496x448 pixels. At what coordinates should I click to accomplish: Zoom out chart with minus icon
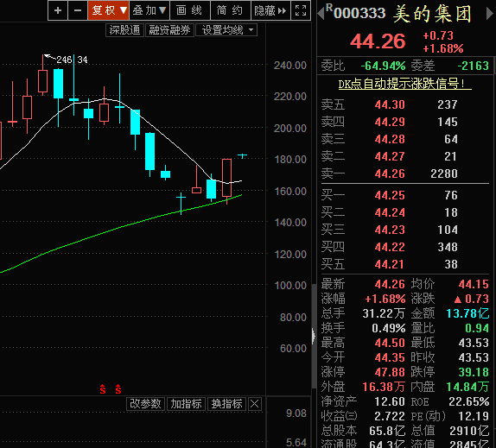(x=78, y=10)
